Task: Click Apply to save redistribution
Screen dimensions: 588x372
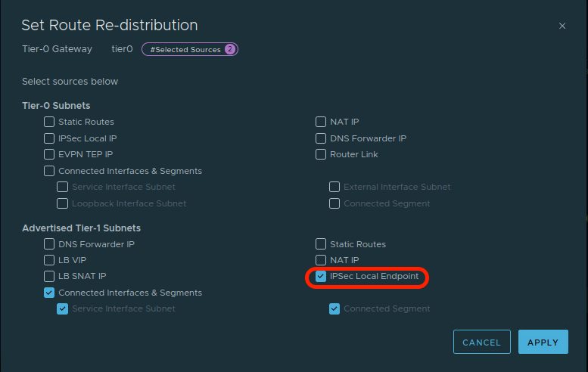Action: (x=543, y=343)
